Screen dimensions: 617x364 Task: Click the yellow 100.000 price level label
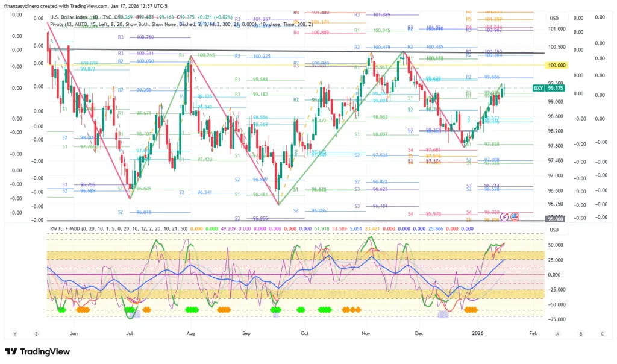556,65
